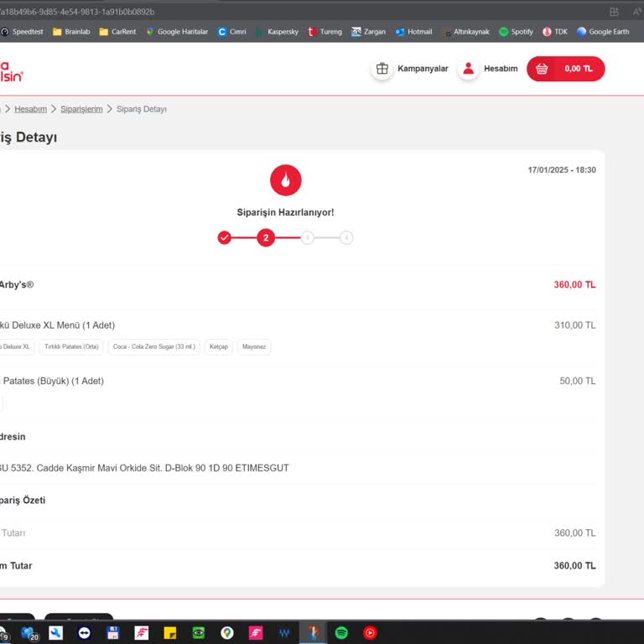Viewport: 644px width, 644px height.
Task: Open Spotify from the taskbar
Action: point(341,633)
